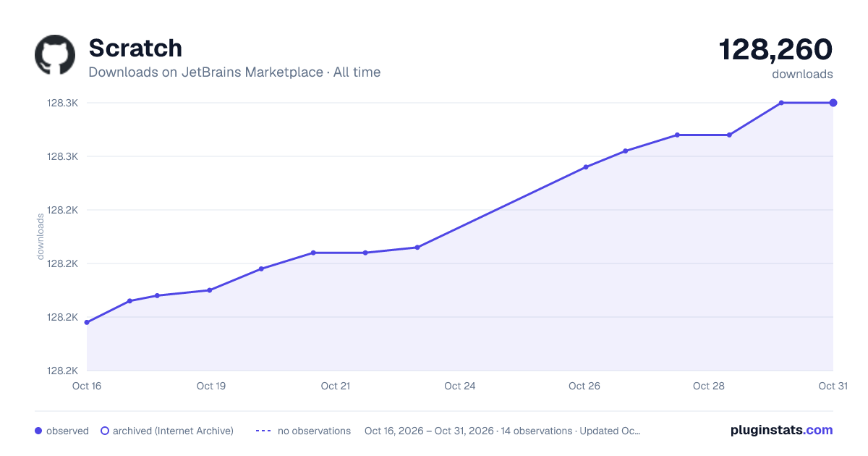Click the GitHub logo avatar
The image size is (868, 456).
[x=55, y=55]
